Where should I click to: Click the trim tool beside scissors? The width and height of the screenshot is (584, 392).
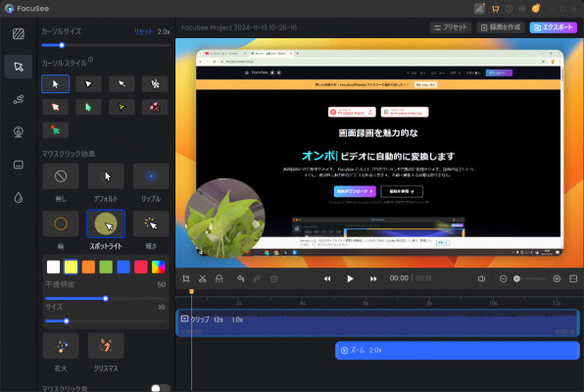[x=219, y=278]
